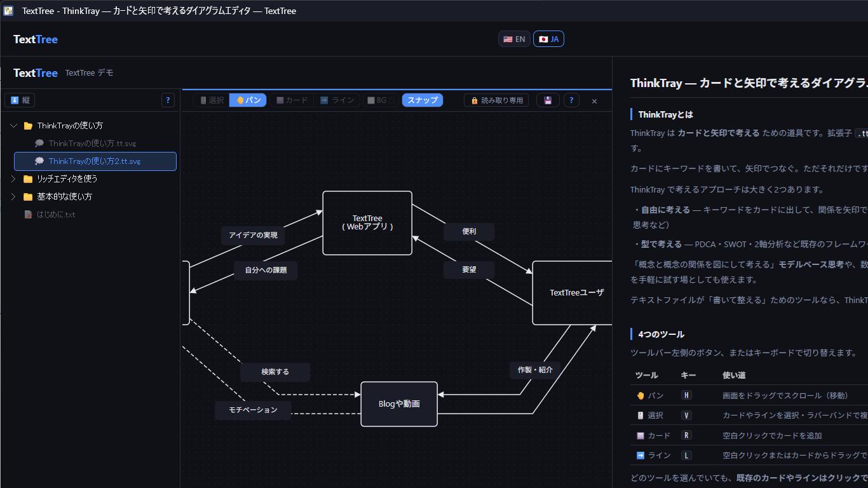Click the TextTree logo in top header
This screenshot has height=488, width=868.
click(36, 39)
